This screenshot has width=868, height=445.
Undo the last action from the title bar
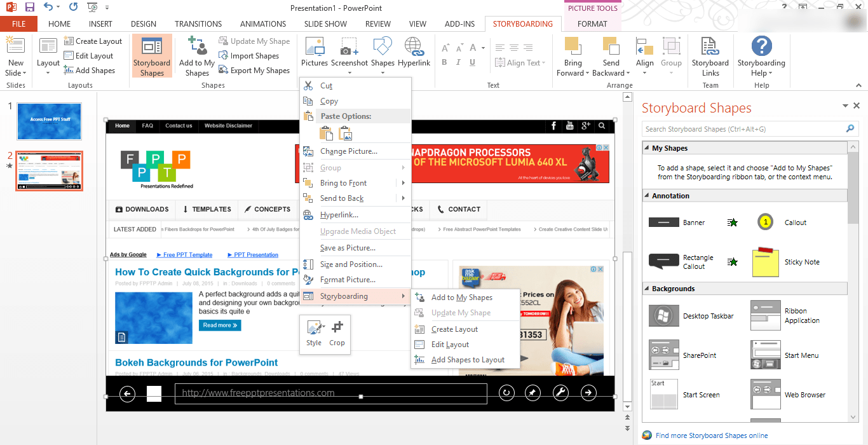(49, 8)
